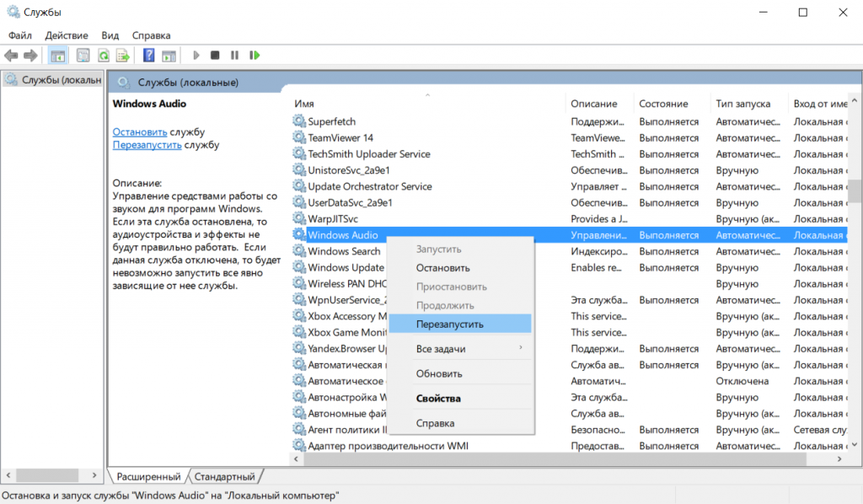Sort by the 'Имя' column header
Screen dimensions: 863x504
tap(304, 104)
